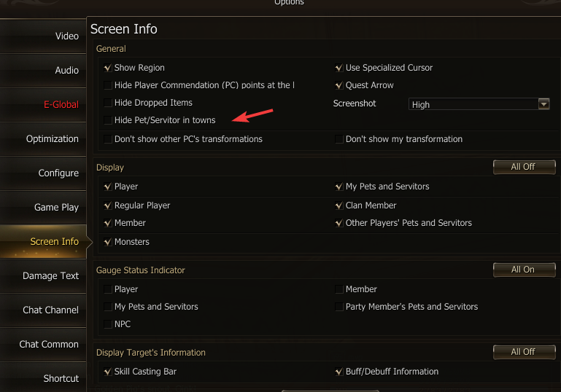561x392 pixels.
Task: Enable Hide Pet/Servitor in towns checkbox
Action: [108, 120]
